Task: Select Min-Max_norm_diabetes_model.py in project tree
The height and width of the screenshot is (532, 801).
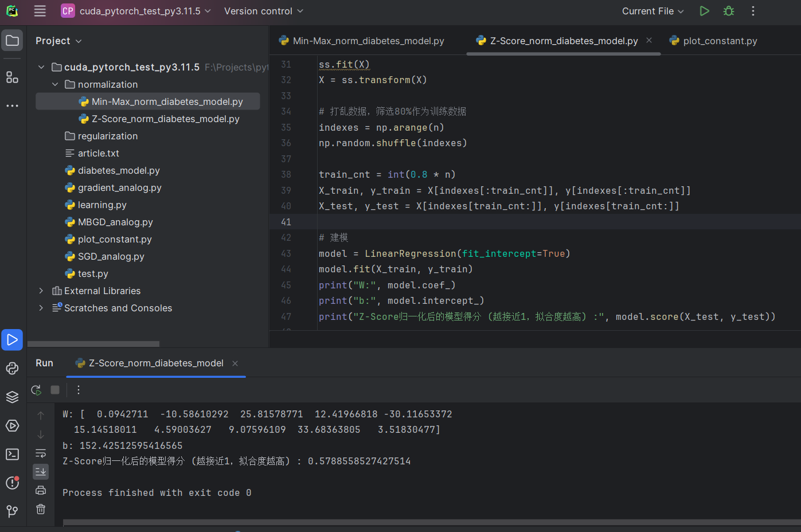Action: (x=148, y=101)
